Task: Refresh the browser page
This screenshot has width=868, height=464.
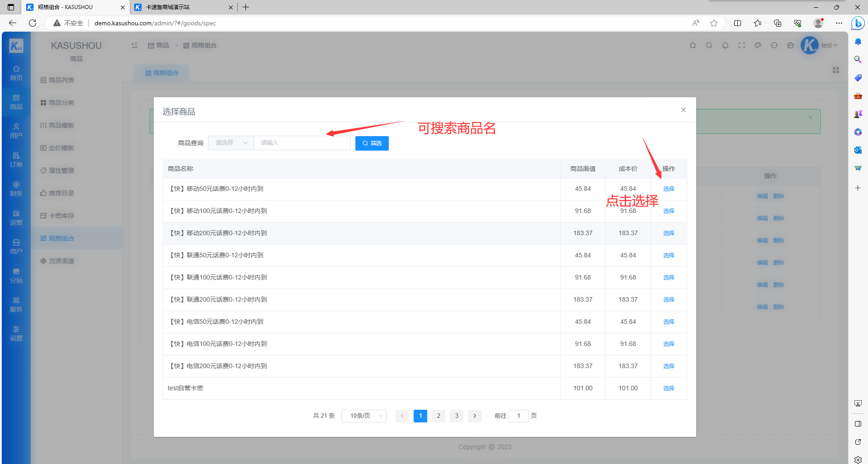Action: coord(33,23)
